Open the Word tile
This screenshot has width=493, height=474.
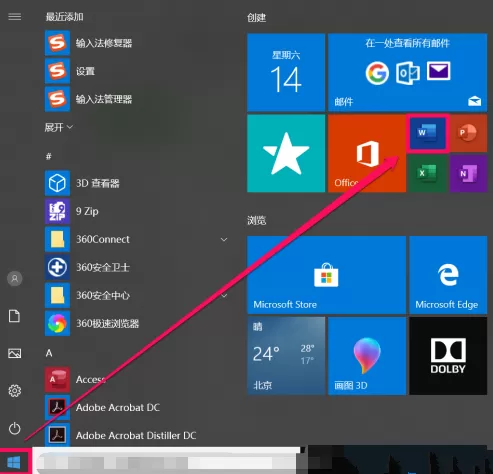(428, 133)
